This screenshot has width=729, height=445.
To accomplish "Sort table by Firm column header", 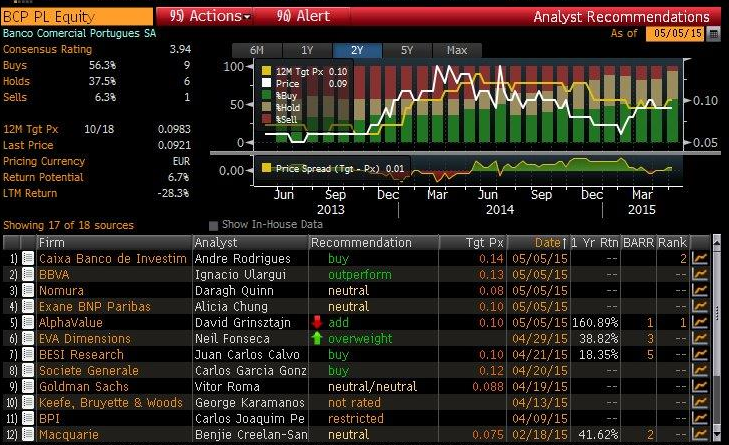I will point(114,242).
